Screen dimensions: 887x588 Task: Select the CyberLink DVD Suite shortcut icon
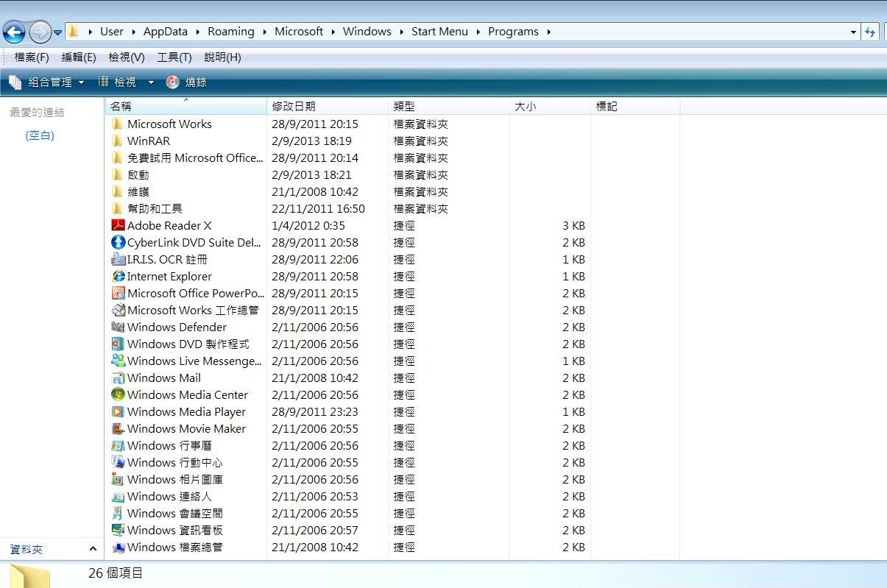118,242
